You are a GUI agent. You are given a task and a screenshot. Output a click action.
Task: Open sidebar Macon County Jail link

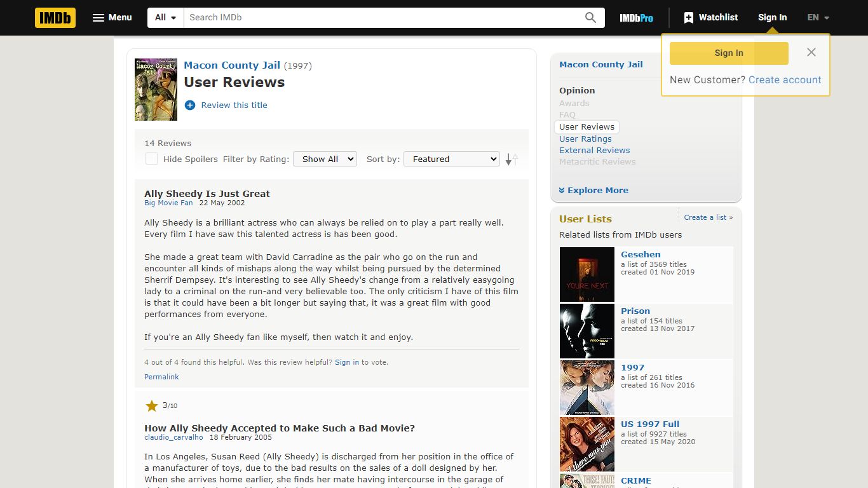[x=600, y=64]
